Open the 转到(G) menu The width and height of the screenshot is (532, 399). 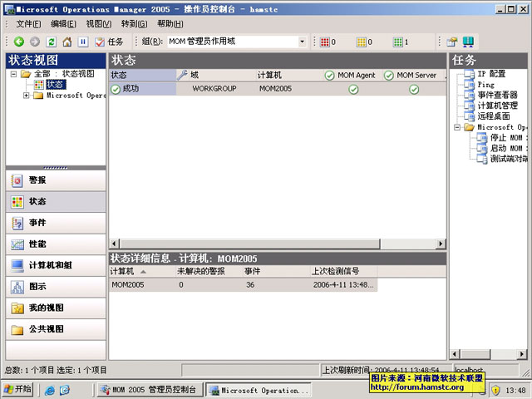click(x=132, y=24)
